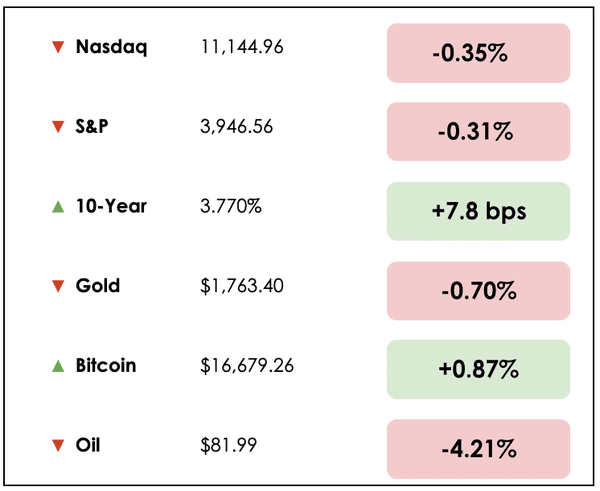Click the Oil -4.21% change badge

(x=478, y=449)
